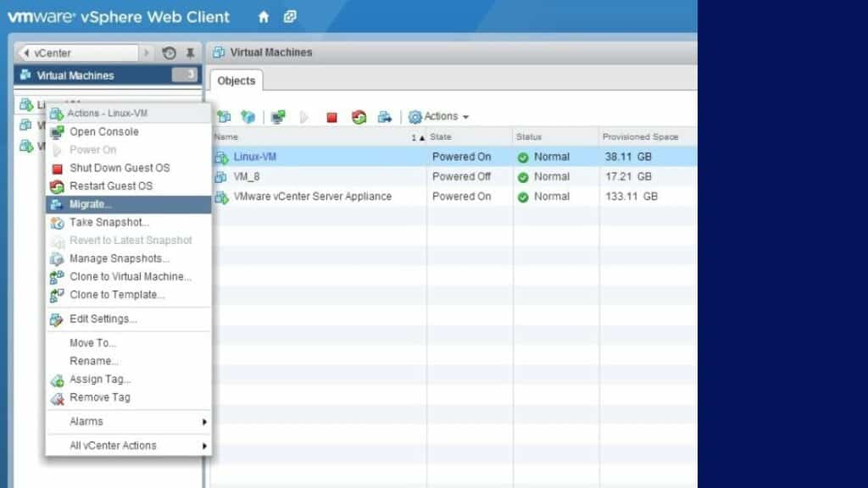Click the red Power Off icon
This screenshot has width=868, height=488.
pos(332,116)
